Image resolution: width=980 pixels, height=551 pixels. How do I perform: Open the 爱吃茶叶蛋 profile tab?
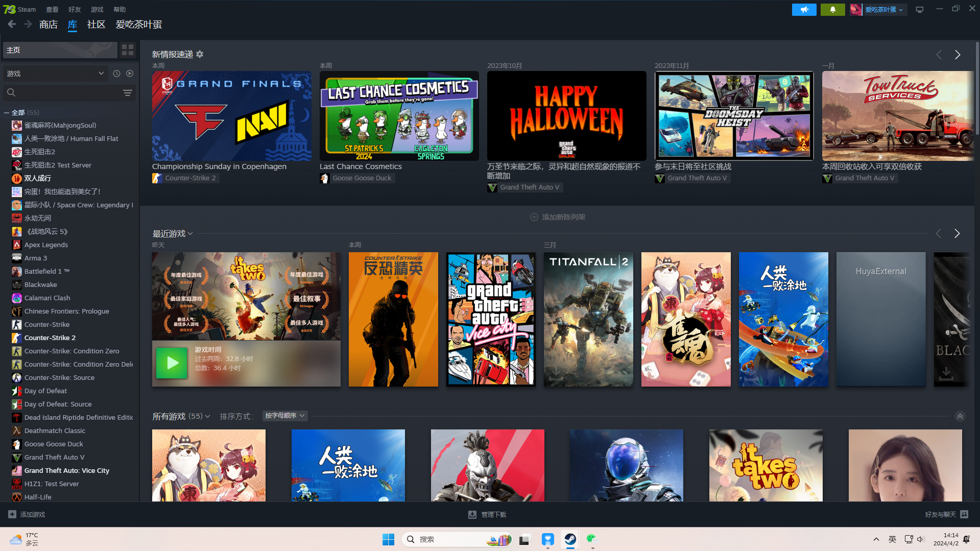tap(139, 25)
